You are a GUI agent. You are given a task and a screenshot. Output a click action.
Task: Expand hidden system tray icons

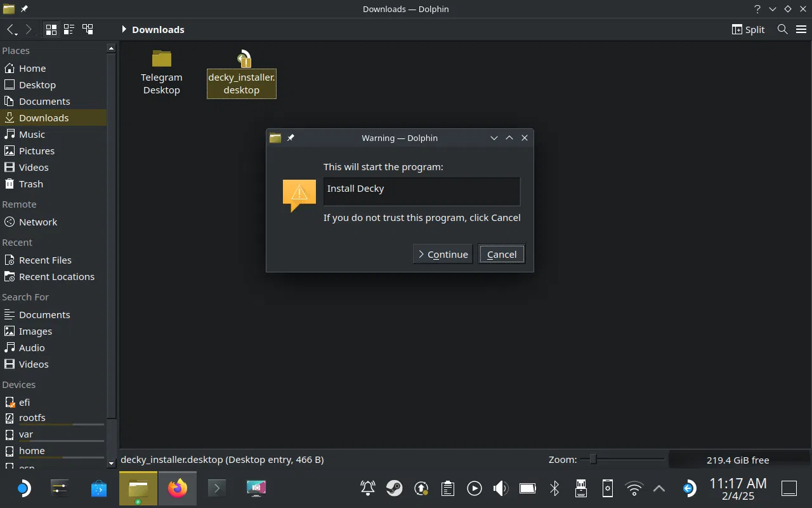pyautogui.click(x=659, y=488)
